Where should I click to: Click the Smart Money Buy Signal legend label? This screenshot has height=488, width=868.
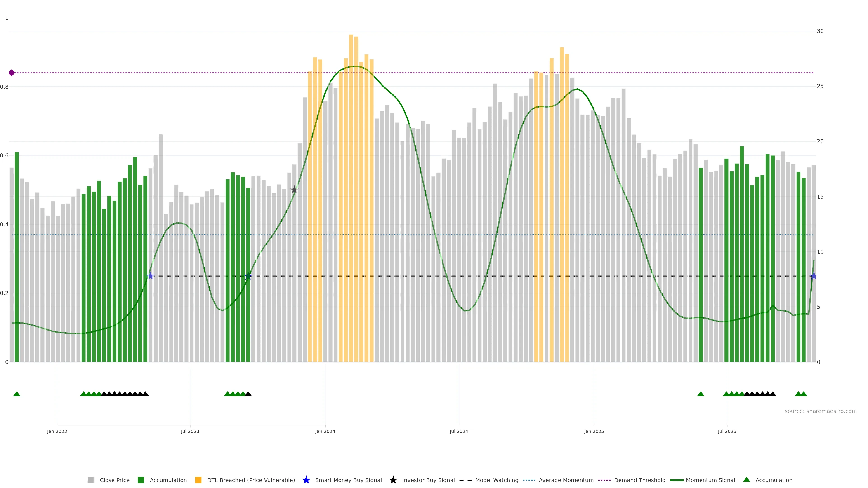pos(348,480)
